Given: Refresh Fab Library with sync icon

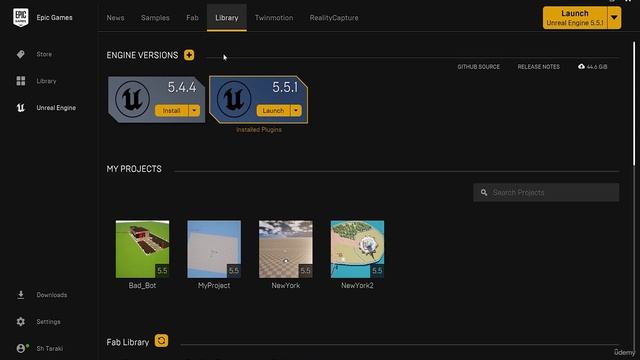Looking at the screenshot, I should [x=161, y=341].
